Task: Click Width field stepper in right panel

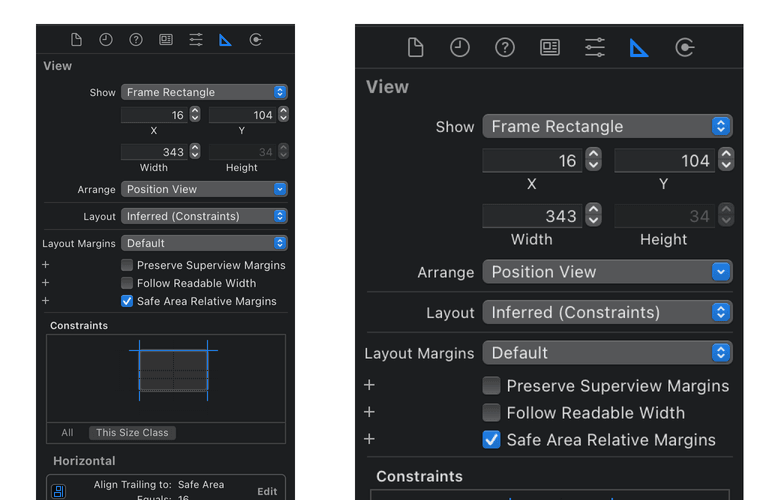Action: click(593, 215)
